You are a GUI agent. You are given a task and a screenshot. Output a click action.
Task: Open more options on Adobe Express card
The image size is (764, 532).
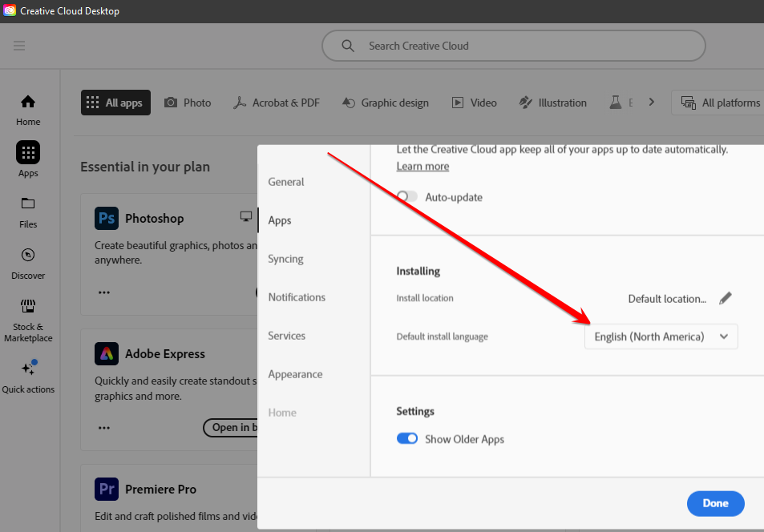point(103,428)
